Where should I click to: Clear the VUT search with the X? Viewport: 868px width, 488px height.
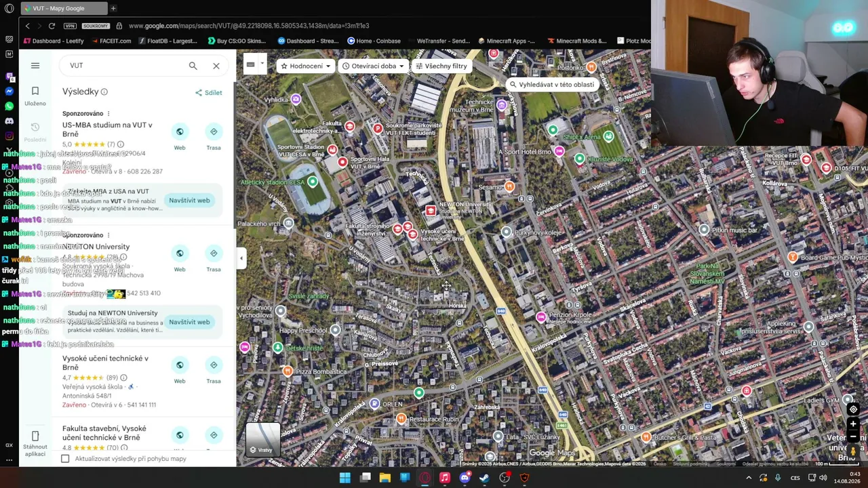[x=216, y=66]
